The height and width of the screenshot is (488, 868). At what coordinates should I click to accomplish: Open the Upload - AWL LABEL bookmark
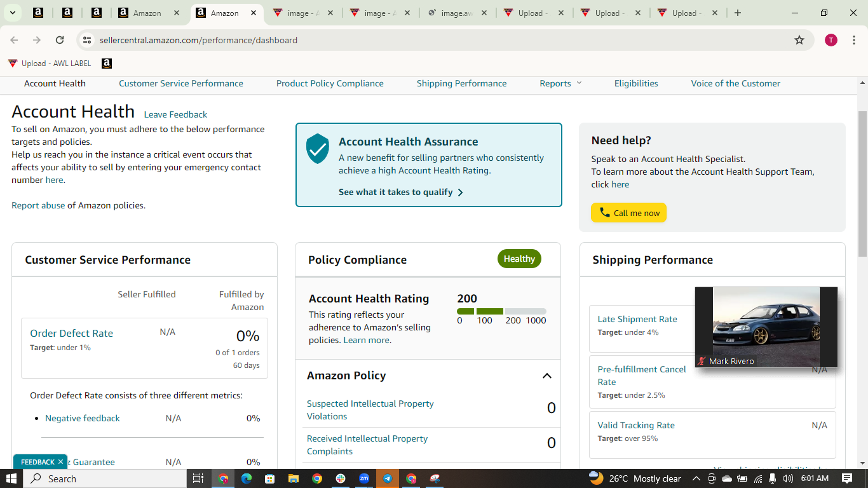50,64
